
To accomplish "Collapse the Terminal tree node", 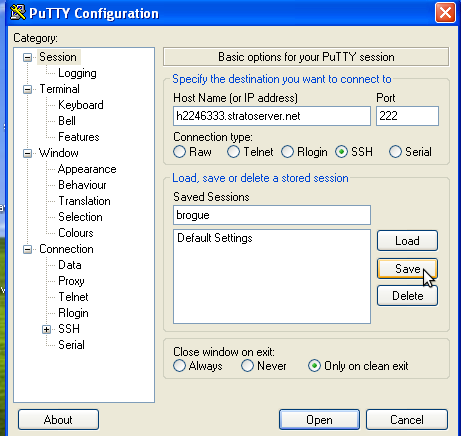I will coord(27,89).
